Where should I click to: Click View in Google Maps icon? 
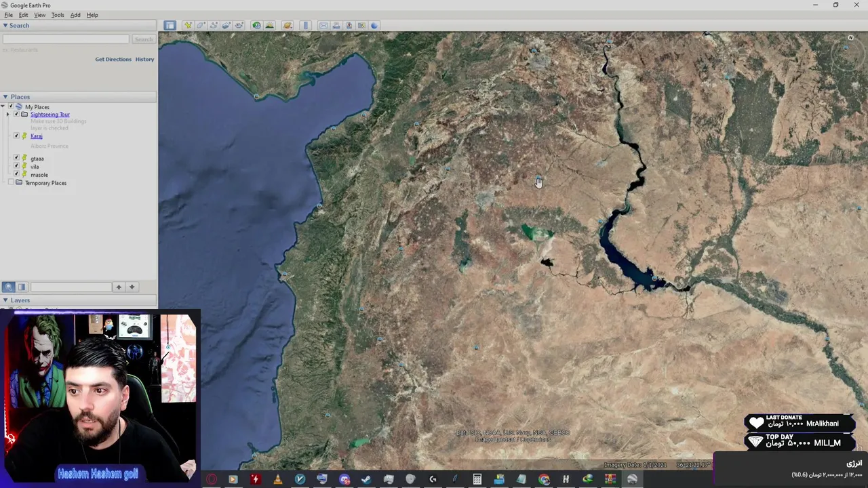click(361, 26)
